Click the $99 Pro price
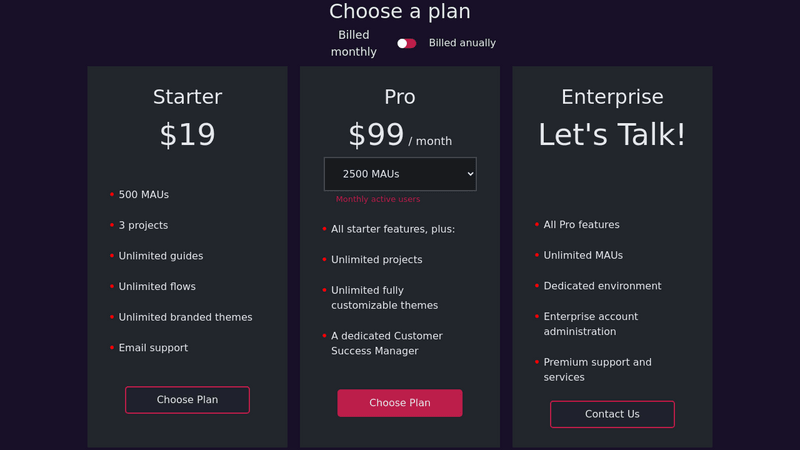The height and width of the screenshot is (450, 800). tap(376, 135)
